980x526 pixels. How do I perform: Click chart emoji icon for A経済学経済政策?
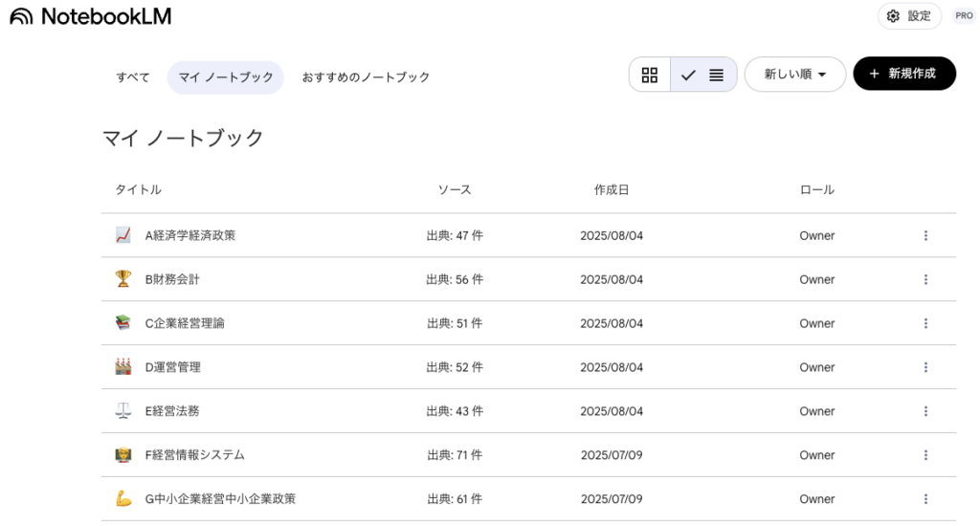click(122, 235)
